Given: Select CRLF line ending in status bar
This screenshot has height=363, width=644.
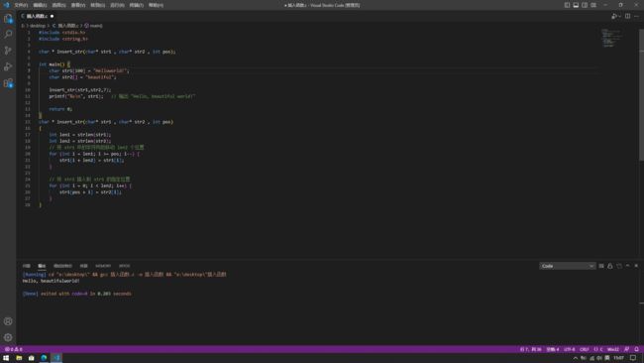Looking at the screenshot, I should (x=584, y=349).
